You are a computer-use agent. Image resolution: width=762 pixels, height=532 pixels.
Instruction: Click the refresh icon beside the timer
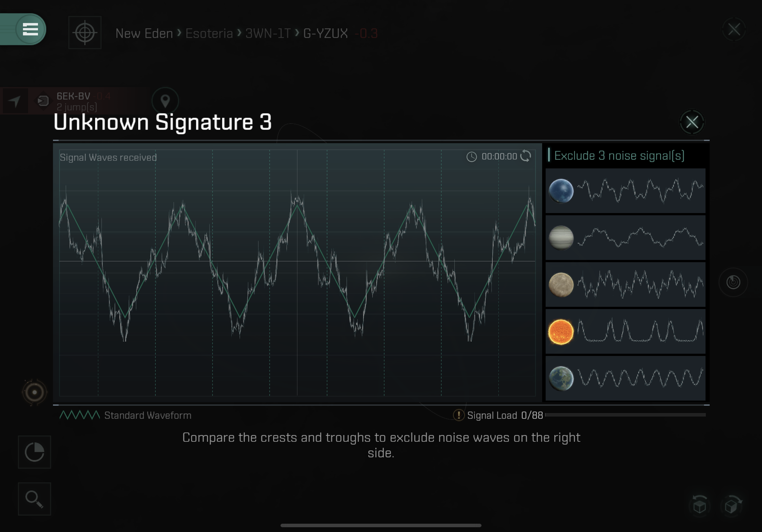point(525,156)
